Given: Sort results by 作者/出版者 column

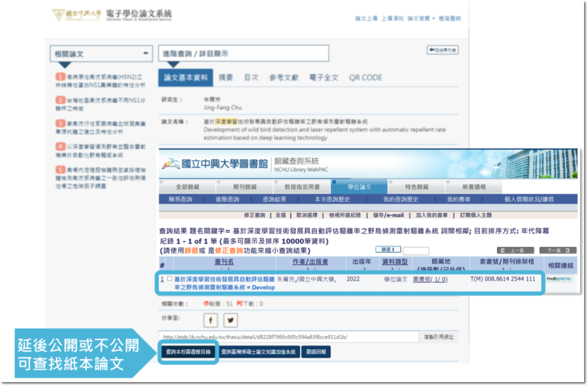Looking at the screenshot, I should [x=310, y=262].
